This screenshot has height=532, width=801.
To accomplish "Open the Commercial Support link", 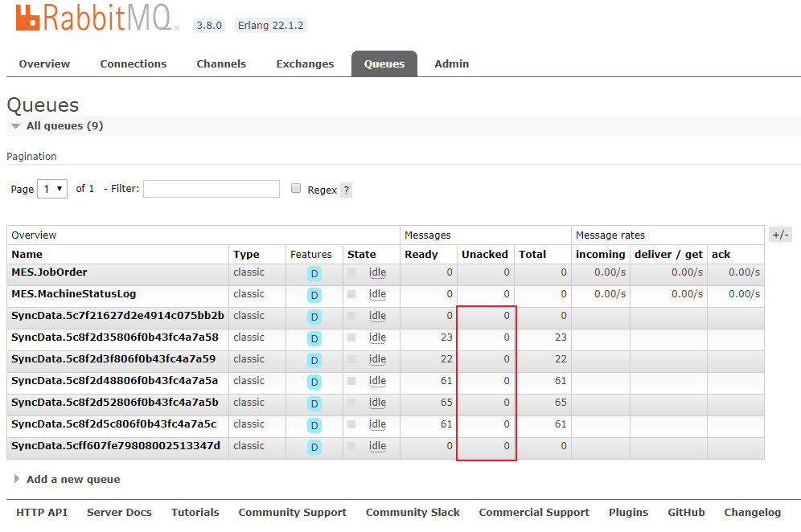I will pos(534,512).
